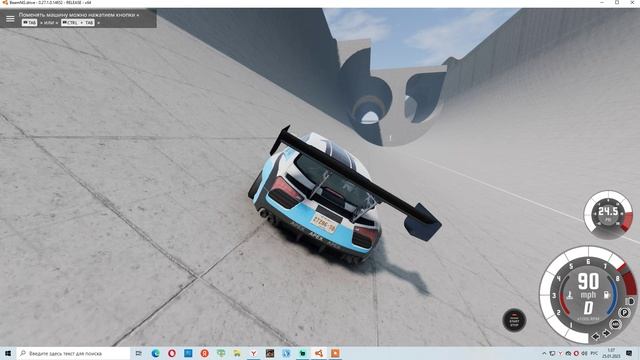
Task: Click the gear indicator D
Action: coord(588,308)
